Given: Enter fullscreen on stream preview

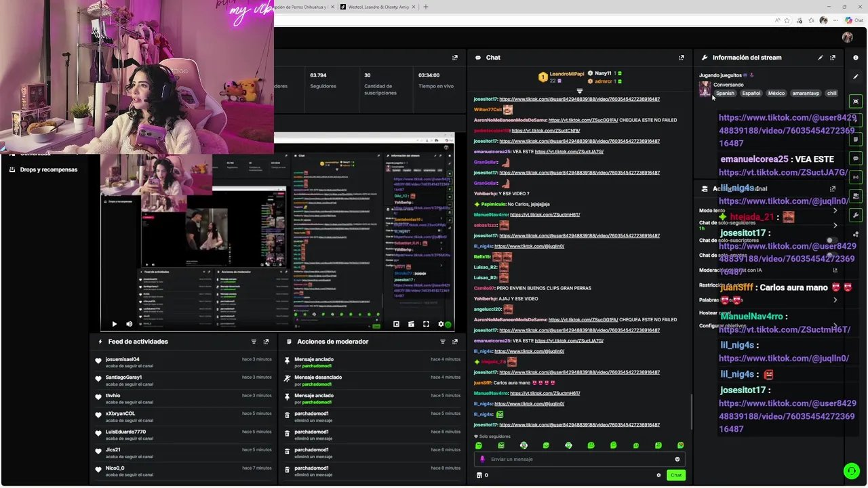Looking at the screenshot, I should click(x=426, y=324).
